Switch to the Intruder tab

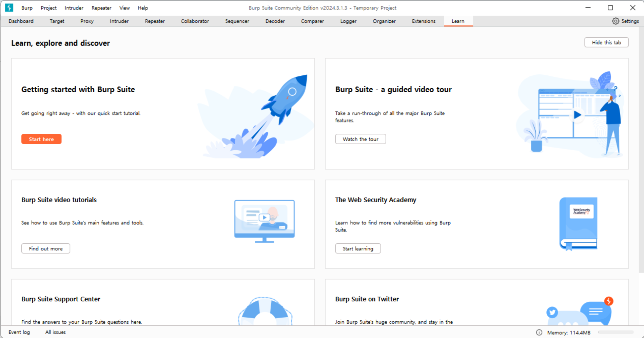pyautogui.click(x=119, y=21)
